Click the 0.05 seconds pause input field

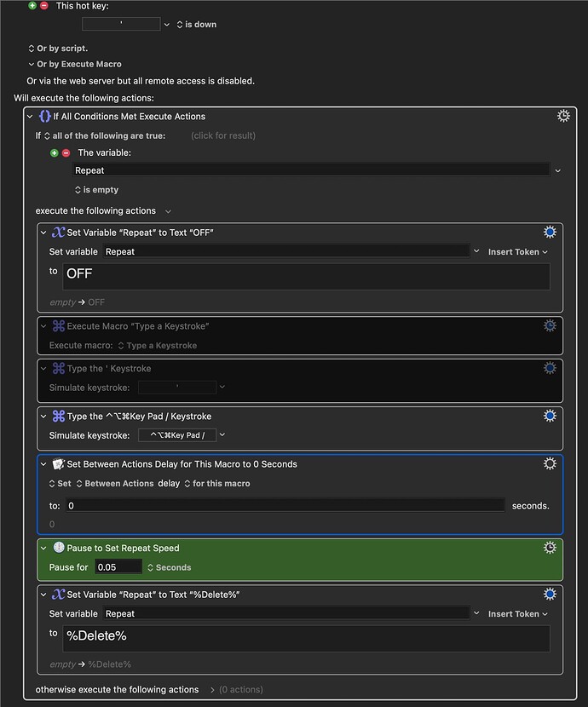[118, 566]
